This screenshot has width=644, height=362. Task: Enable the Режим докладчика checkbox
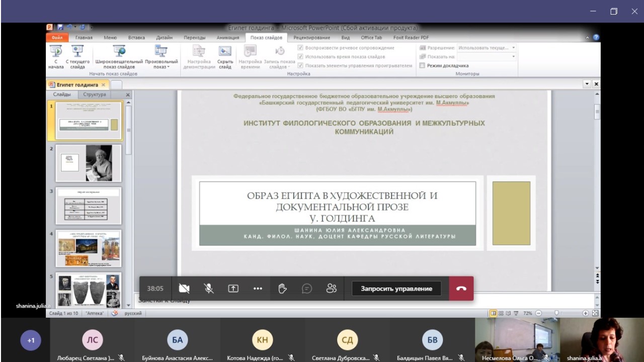point(422,65)
